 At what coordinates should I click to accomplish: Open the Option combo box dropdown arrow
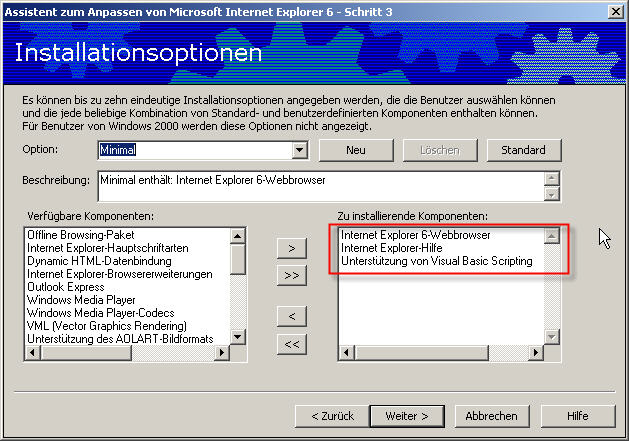click(300, 150)
